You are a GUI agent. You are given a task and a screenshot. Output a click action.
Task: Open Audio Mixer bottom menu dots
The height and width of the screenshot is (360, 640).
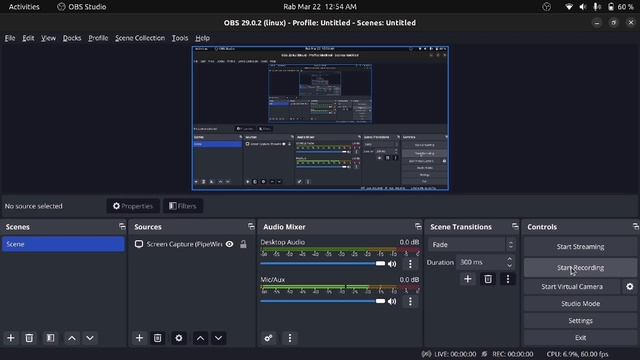click(290, 338)
